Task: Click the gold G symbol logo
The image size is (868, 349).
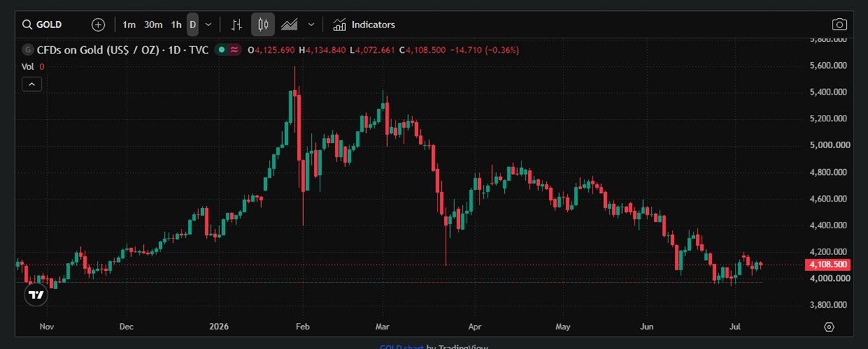Action: [x=28, y=50]
